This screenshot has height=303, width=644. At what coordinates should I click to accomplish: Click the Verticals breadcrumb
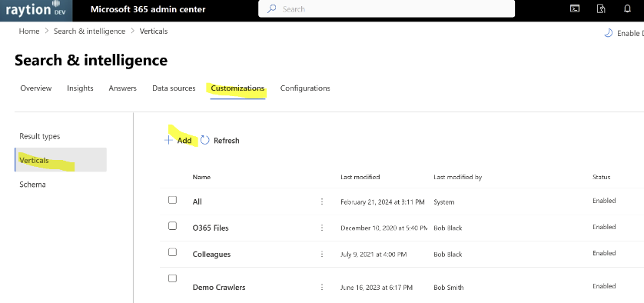(x=154, y=32)
